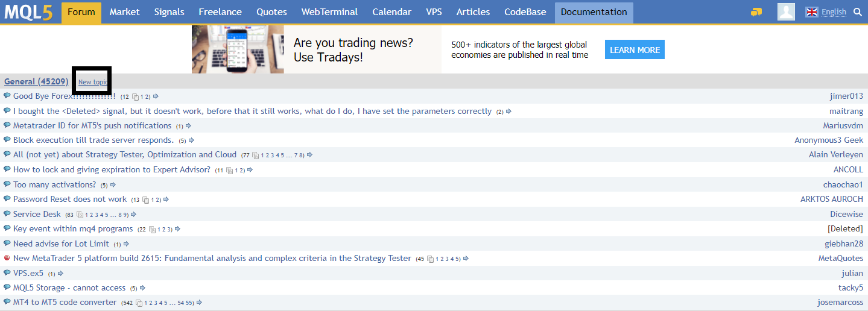Go to page 9 of Service Desk
This screenshot has height=311, width=868.
click(125, 215)
